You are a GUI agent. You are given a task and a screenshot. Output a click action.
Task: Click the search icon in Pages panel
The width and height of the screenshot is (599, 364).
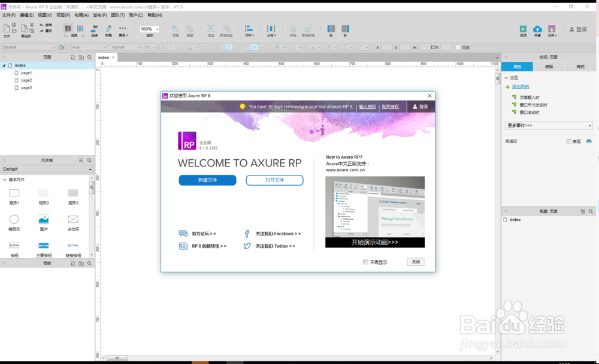89,57
